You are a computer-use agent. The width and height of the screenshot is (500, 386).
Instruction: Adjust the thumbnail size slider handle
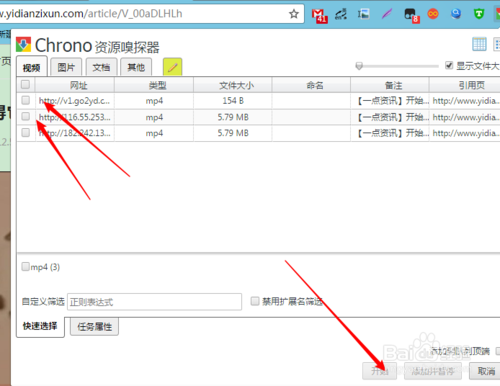click(359, 66)
